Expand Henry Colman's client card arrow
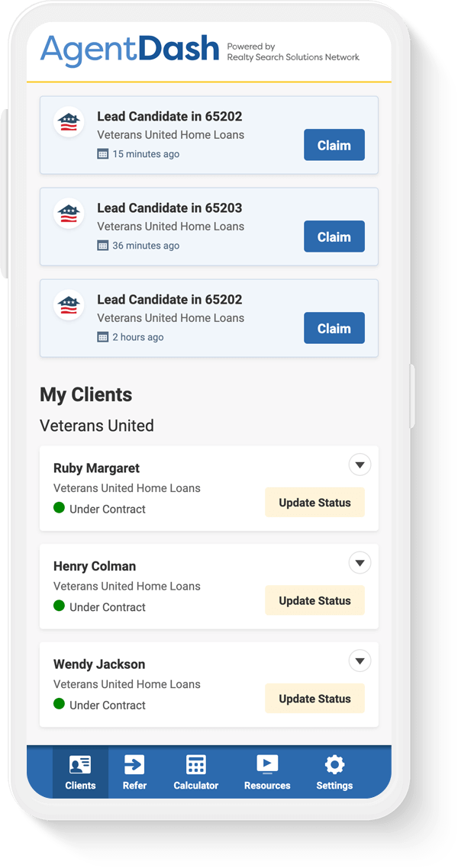 [360, 563]
